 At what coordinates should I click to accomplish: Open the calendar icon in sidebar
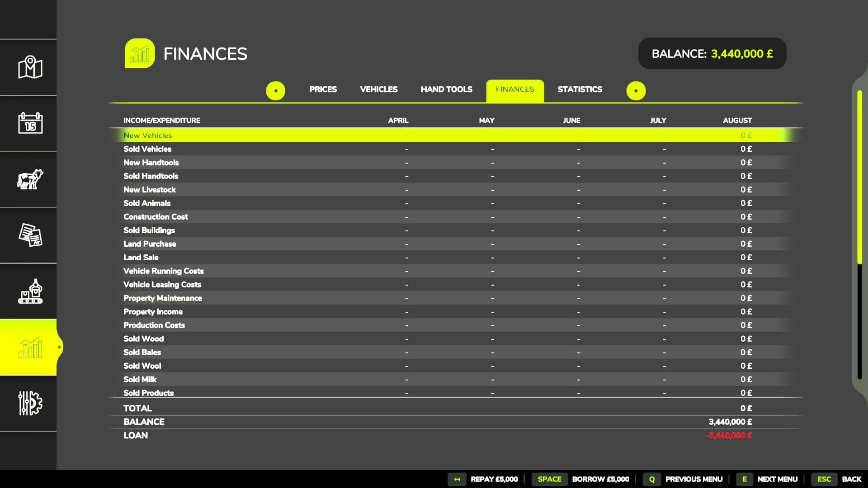(x=30, y=123)
